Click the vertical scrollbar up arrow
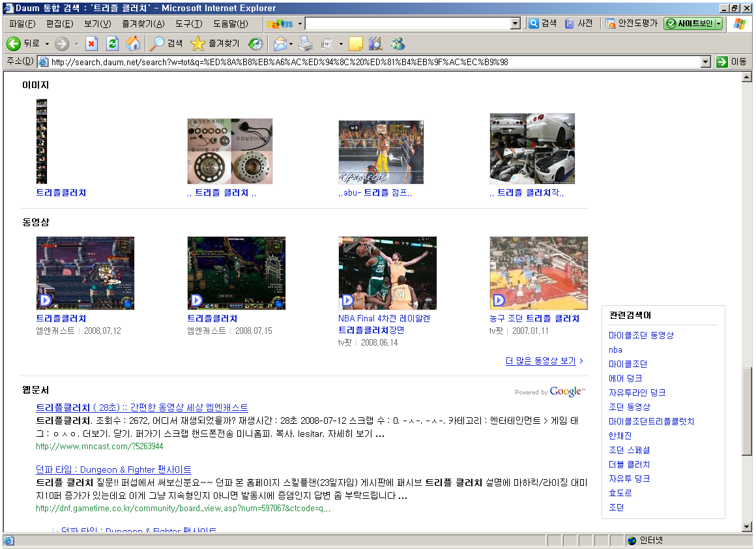This screenshot has width=756, height=549. (x=747, y=77)
